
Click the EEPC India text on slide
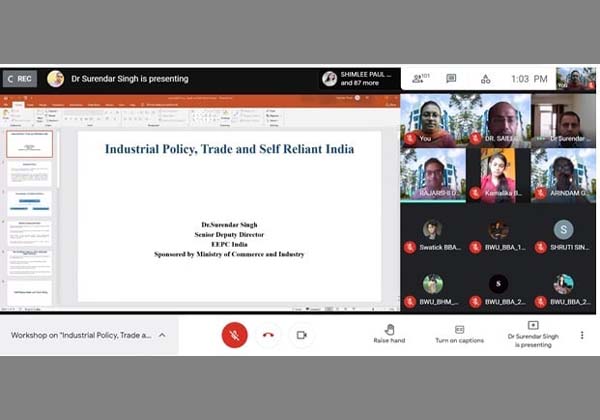(229, 244)
